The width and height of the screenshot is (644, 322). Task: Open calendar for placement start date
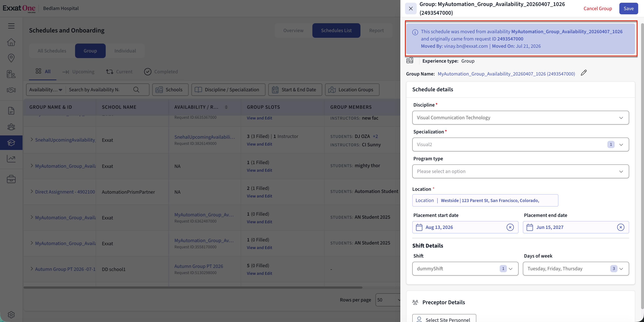pos(419,227)
